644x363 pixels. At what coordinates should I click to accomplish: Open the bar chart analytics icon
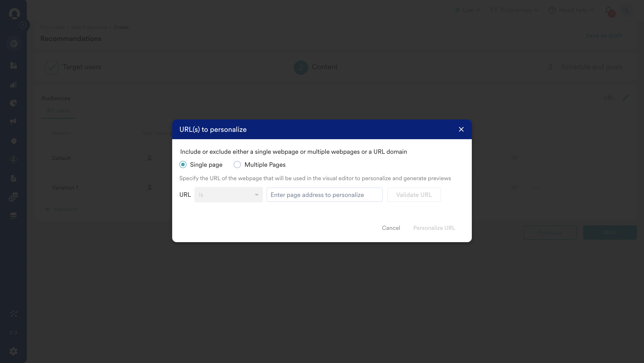[x=13, y=85]
